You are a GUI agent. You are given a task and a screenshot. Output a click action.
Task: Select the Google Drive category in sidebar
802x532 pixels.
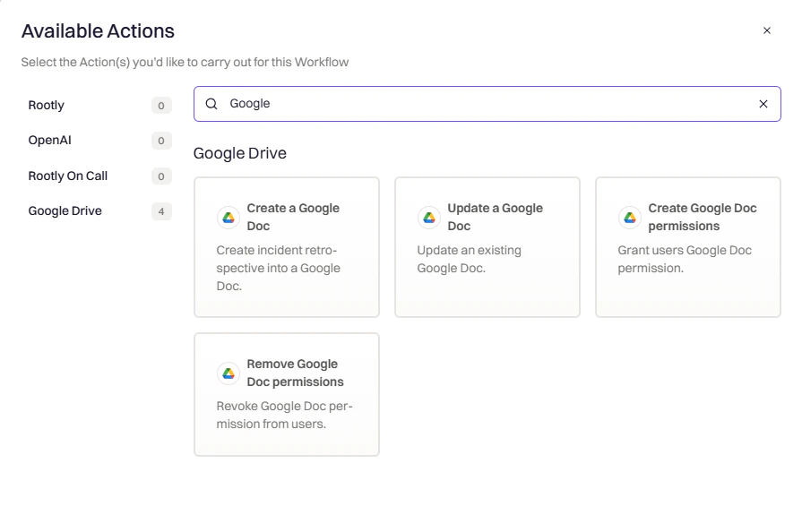[x=65, y=210]
